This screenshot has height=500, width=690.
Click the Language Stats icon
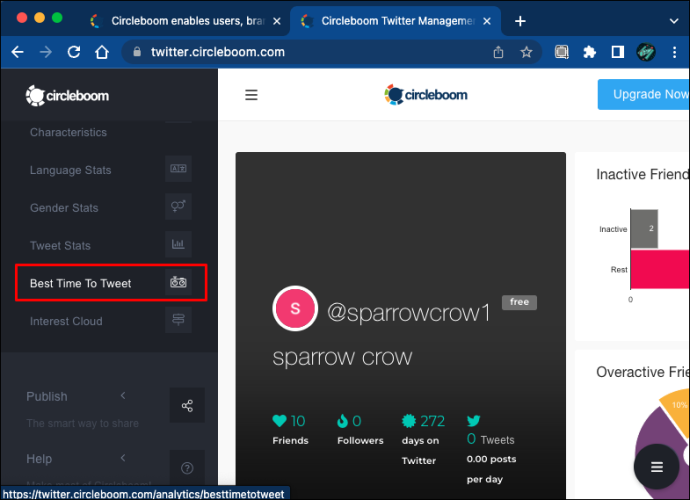(x=178, y=169)
